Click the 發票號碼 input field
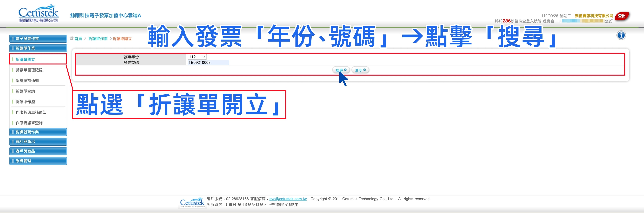The height and width of the screenshot is (213, 644). [208, 63]
